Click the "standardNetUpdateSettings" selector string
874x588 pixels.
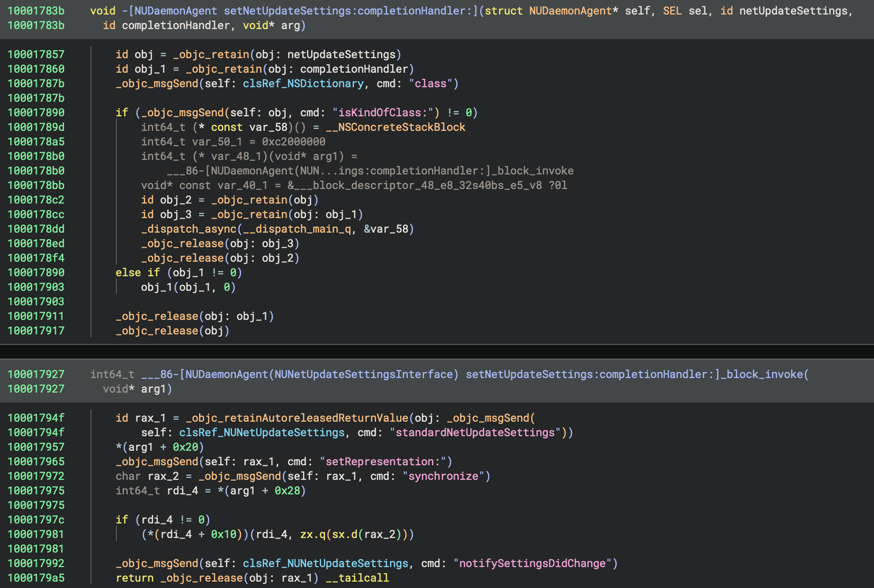point(475,433)
